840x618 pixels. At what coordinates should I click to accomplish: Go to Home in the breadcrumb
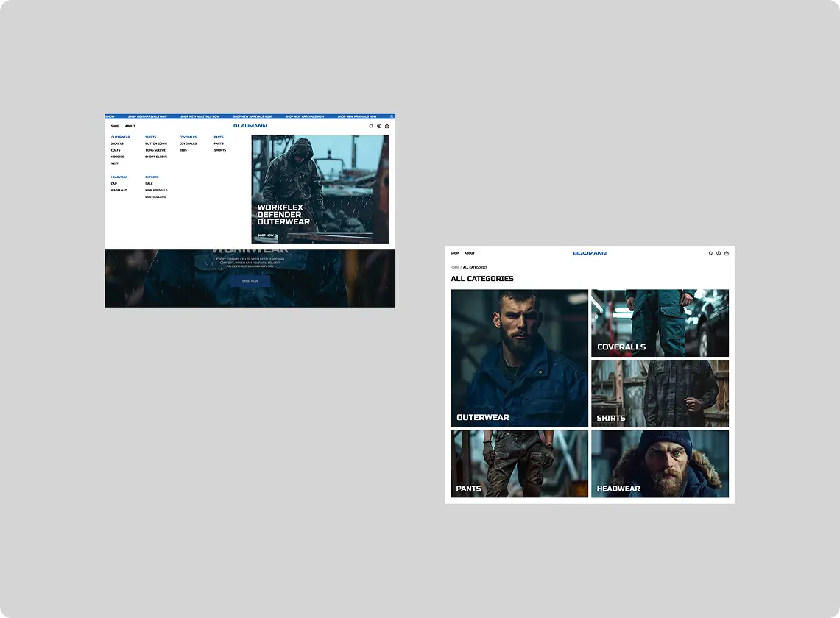click(x=455, y=267)
